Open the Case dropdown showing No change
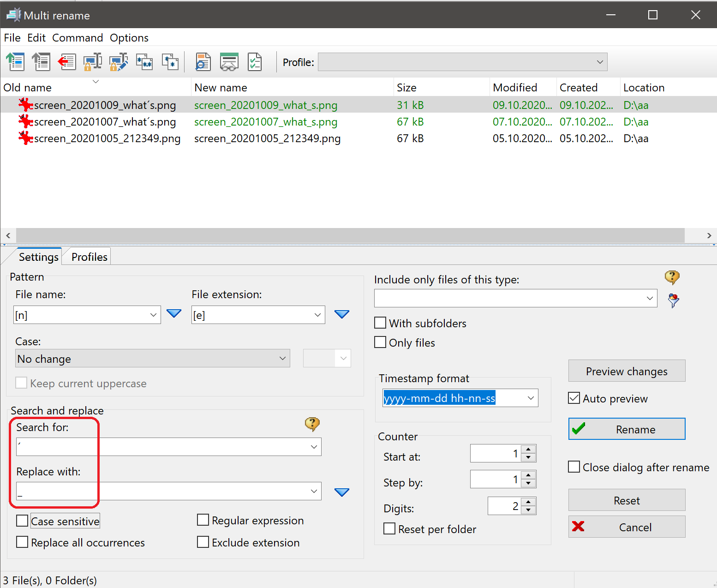This screenshot has height=588, width=717. [x=152, y=359]
